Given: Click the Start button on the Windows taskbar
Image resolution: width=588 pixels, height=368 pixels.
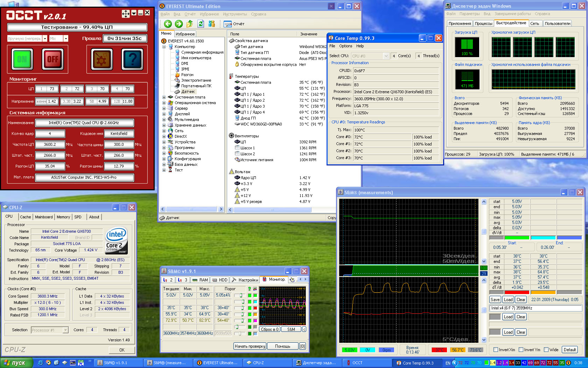Looking at the screenshot, I should click(16, 363).
